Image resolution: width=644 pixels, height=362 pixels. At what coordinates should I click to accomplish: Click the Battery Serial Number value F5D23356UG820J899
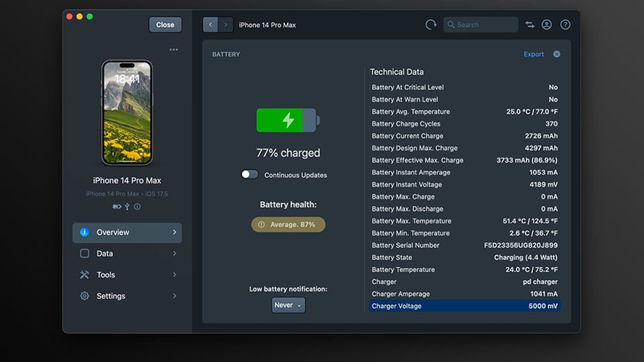pyautogui.click(x=520, y=245)
